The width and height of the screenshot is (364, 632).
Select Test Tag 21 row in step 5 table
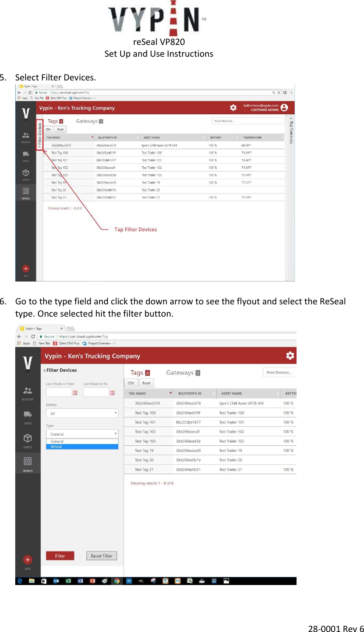[164, 197]
